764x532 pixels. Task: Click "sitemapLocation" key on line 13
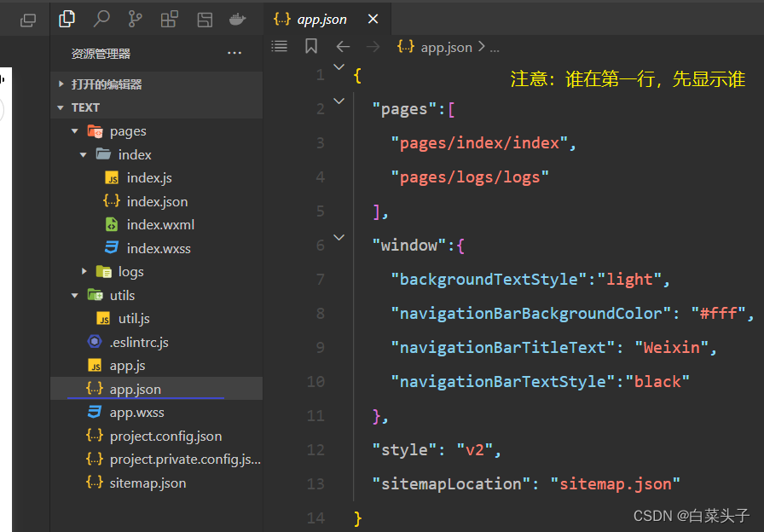tap(452, 484)
